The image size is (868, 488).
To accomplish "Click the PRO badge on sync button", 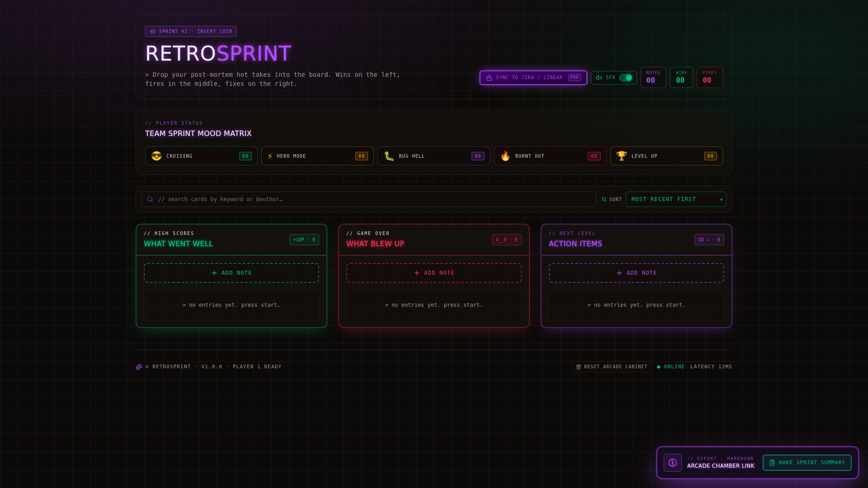I will [x=575, y=78].
